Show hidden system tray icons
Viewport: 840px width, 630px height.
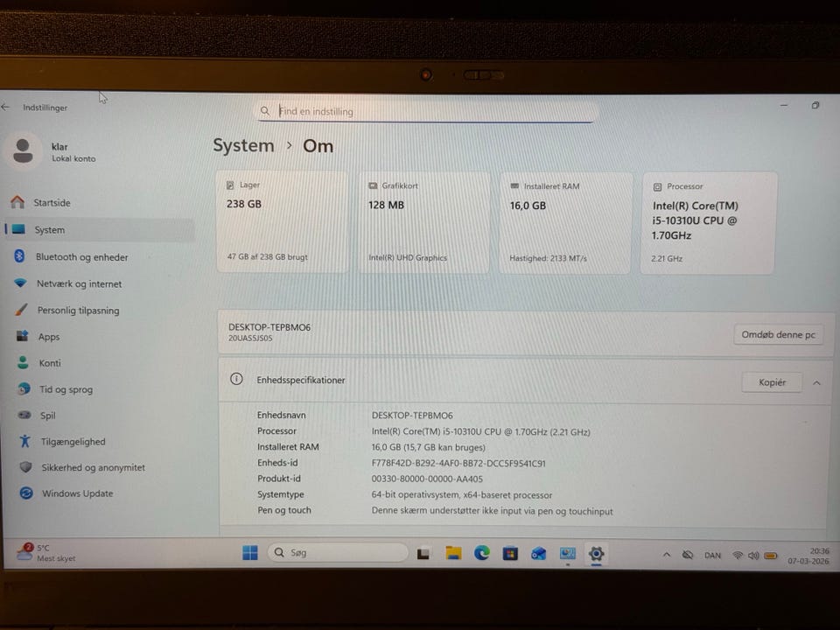(x=667, y=555)
